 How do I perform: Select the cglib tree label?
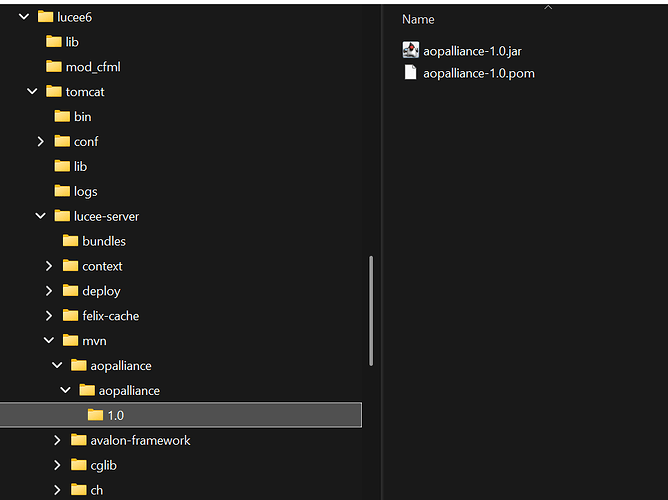coord(104,466)
